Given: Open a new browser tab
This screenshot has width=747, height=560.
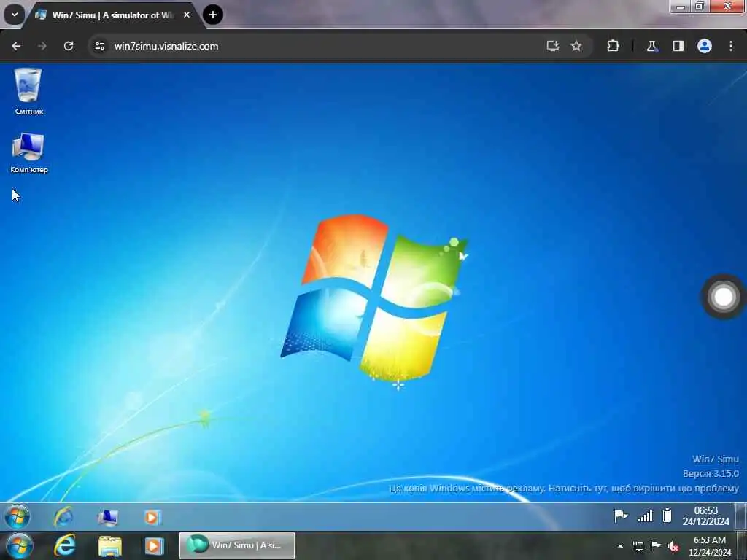Looking at the screenshot, I should click(x=213, y=15).
